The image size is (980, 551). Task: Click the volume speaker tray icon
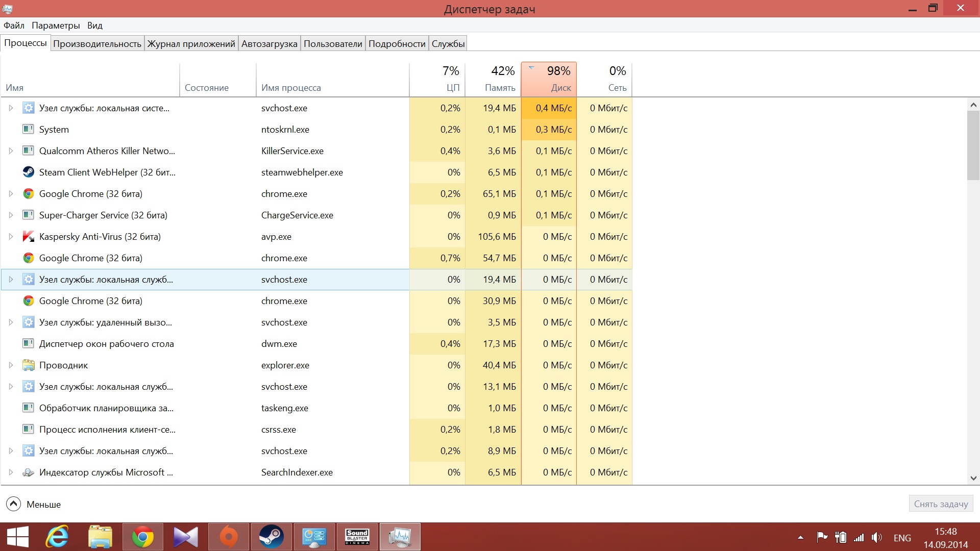(876, 537)
